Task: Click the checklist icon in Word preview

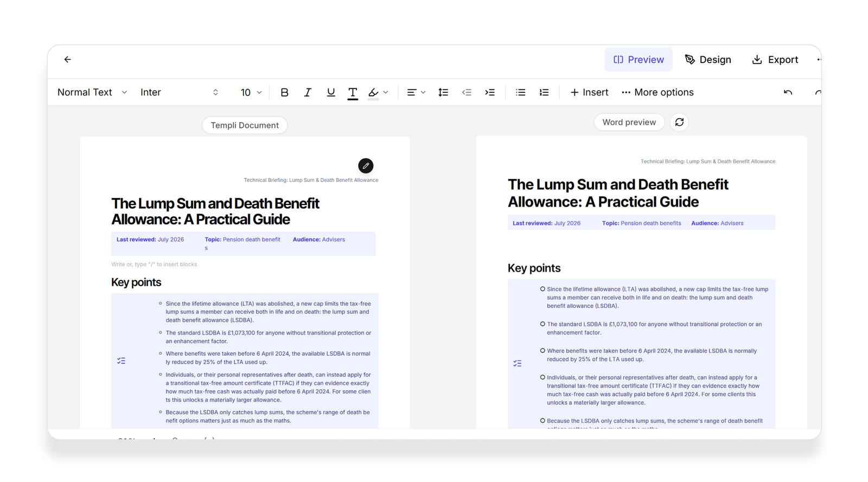Action: click(x=518, y=363)
